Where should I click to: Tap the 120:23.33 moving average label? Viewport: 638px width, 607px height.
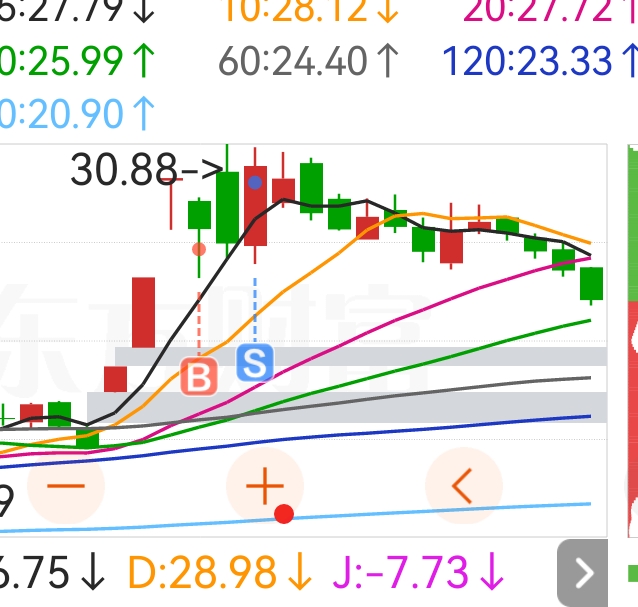click(540, 61)
